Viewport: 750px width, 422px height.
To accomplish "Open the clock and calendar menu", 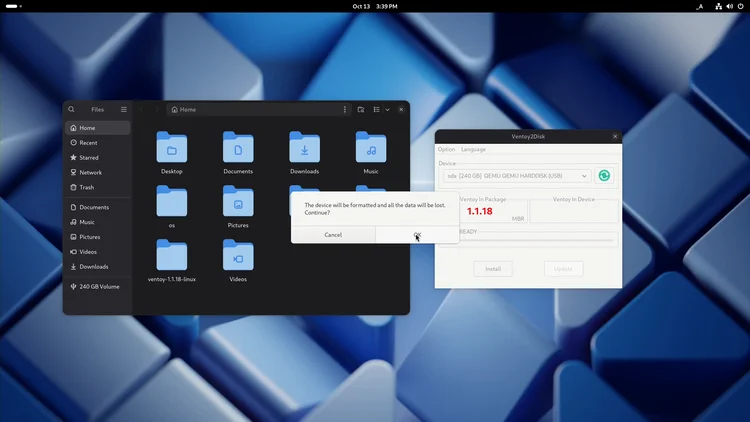I will coord(375,6).
